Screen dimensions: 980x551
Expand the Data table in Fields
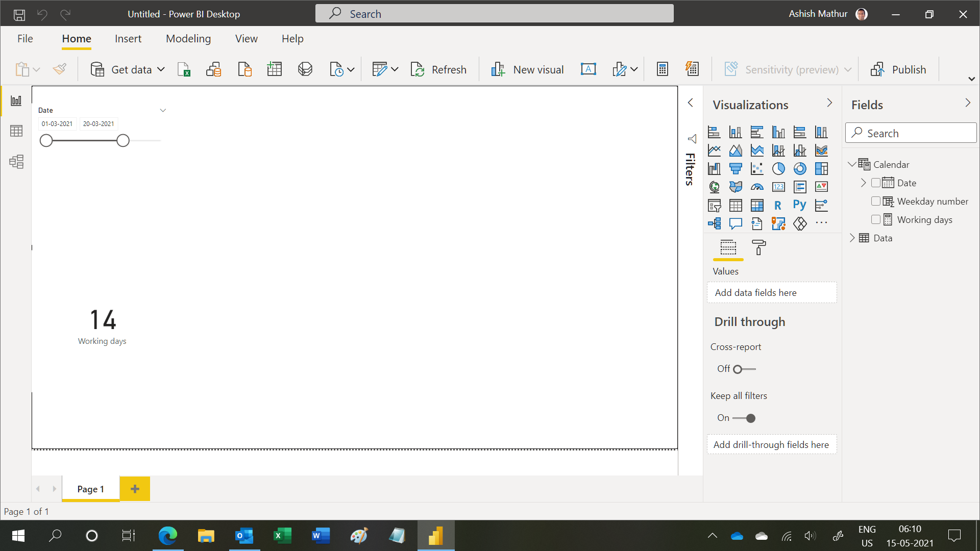(852, 238)
